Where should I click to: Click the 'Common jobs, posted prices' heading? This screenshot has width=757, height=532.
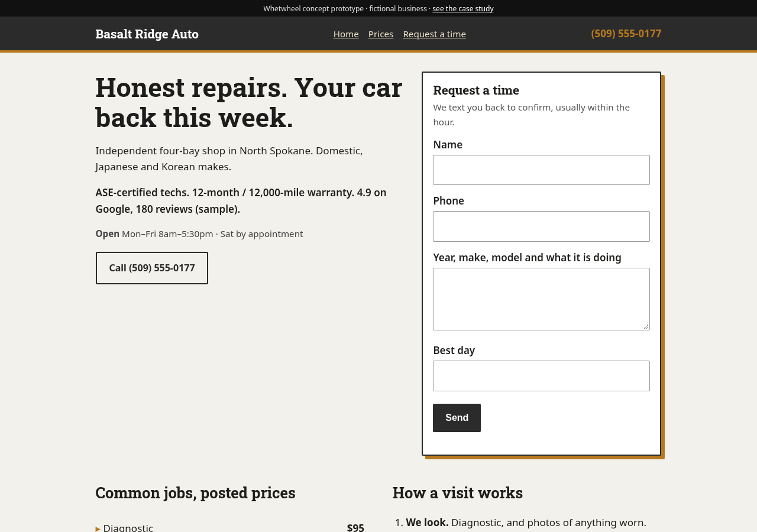point(195,492)
